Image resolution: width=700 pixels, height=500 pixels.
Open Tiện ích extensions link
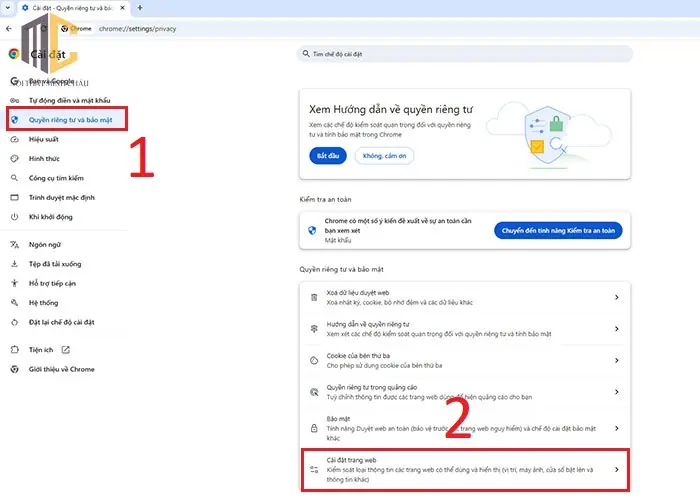click(41, 350)
